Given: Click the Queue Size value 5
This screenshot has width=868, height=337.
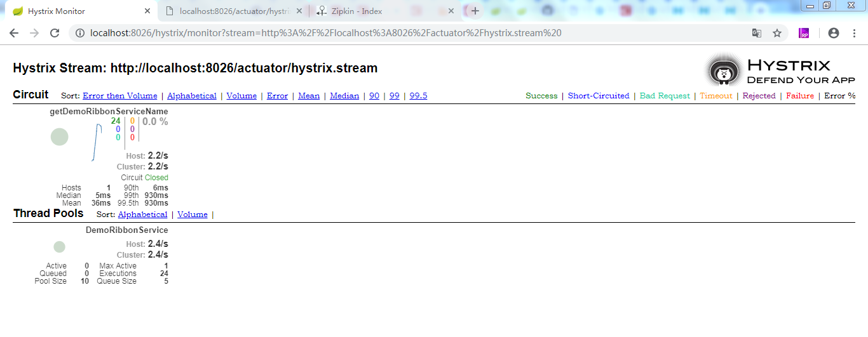Looking at the screenshot, I should (x=166, y=281).
